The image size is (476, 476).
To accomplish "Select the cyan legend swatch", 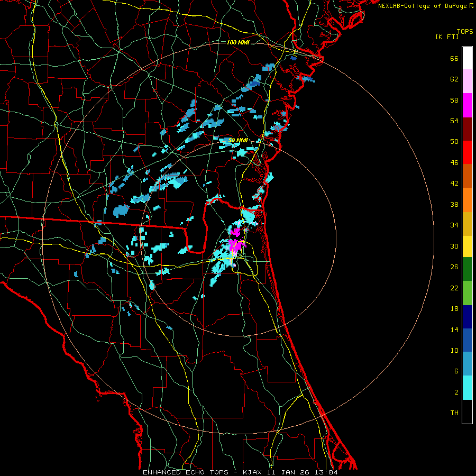I will tap(467, 388).
